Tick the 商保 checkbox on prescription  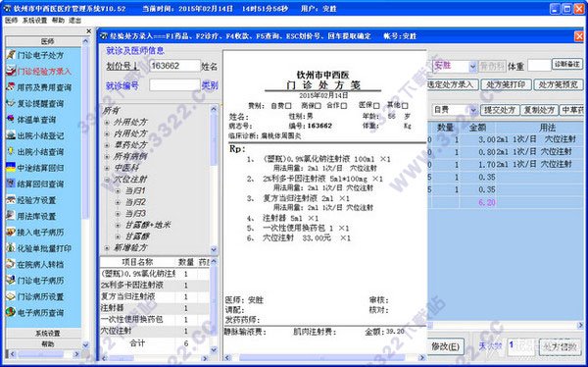[318, 106]
